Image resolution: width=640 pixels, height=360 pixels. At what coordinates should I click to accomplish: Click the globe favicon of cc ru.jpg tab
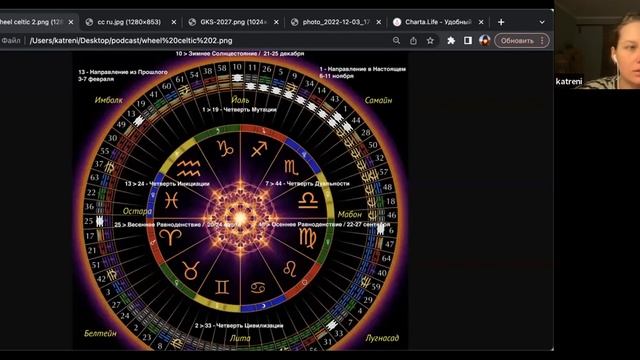[x=89, y=22]
